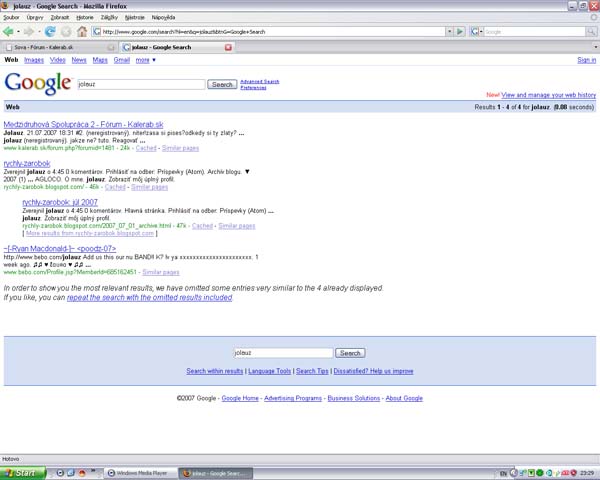
Task: Switch to Windows Media Player in taskbar
Action: (141, 473)
